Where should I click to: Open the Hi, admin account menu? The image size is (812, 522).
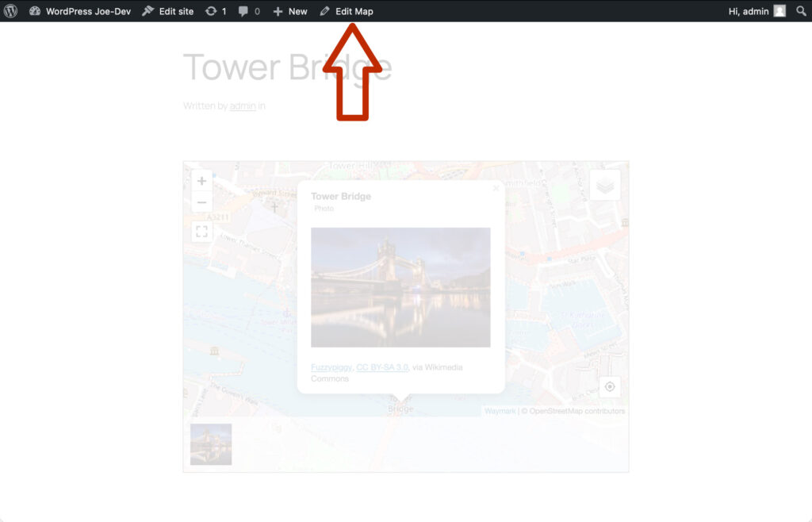click(756, 11)
